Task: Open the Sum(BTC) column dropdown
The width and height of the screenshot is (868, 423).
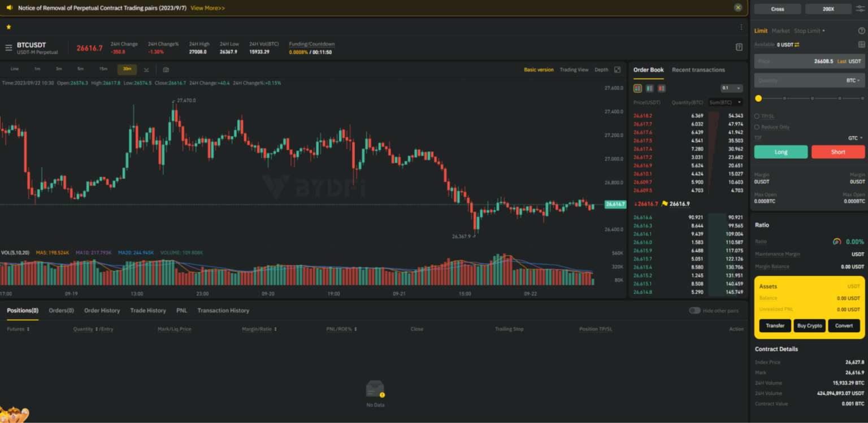Action: click(725, 102)
